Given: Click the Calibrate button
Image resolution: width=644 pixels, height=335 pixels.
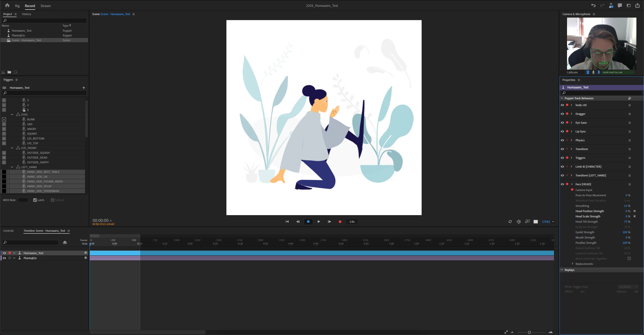Looking at the screenshot, I should (572, 72).
